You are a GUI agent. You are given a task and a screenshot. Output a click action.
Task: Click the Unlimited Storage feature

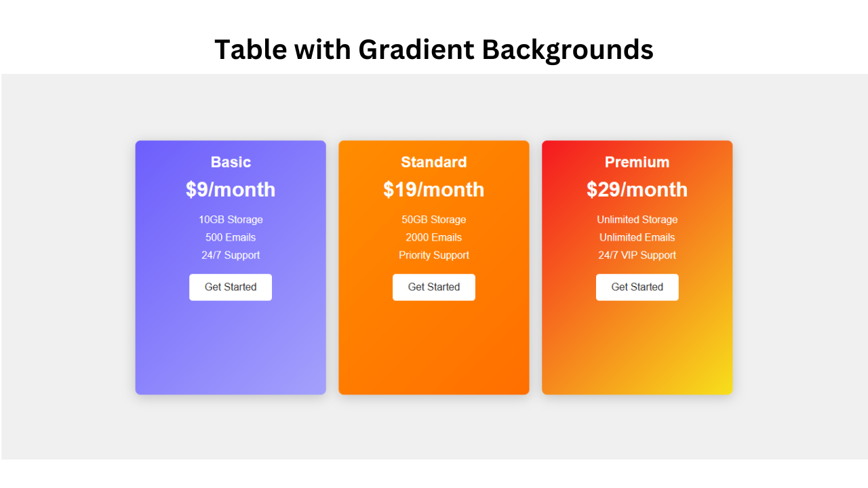coord(637,220)
